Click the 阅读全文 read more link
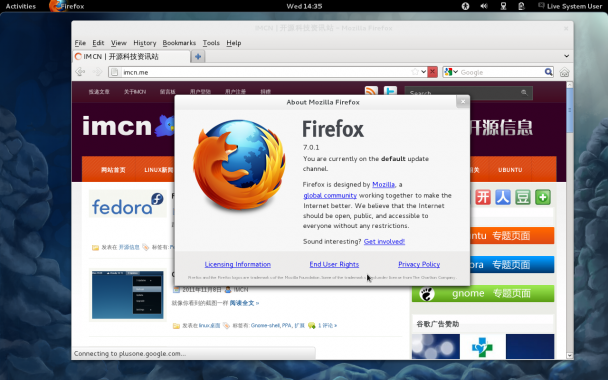This screenshot has height=380, width=608. pyautogui.click(x=244, y=303)
